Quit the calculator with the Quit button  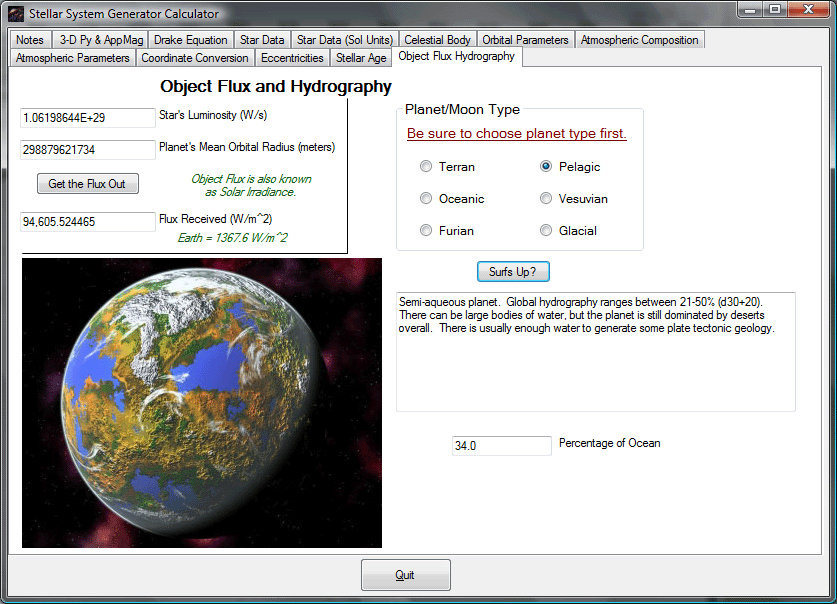click(x=406, y=575)
